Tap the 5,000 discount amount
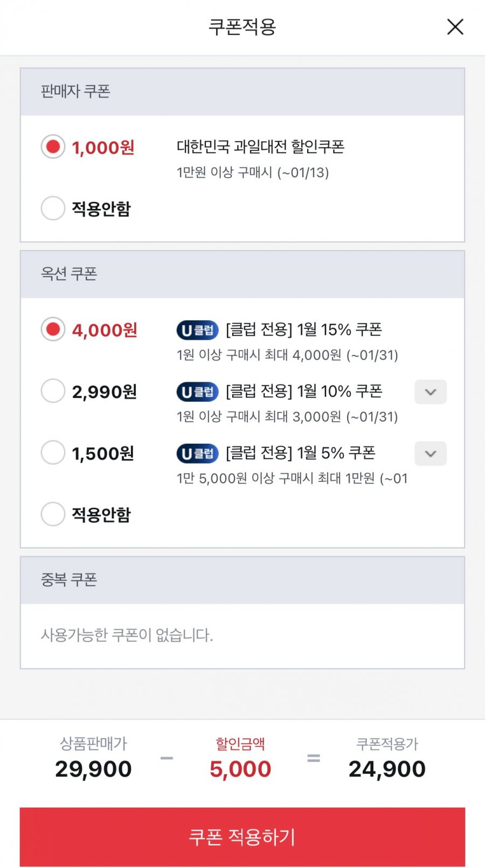Screen dimensions: 485x868 coord(240,769)
